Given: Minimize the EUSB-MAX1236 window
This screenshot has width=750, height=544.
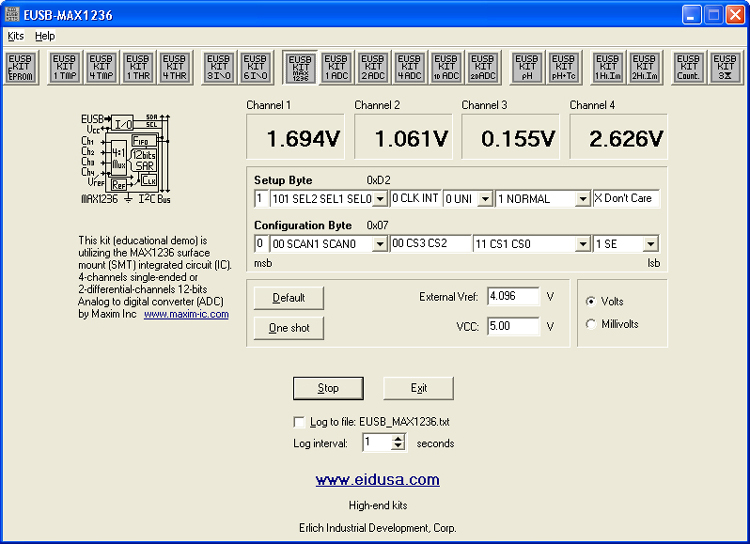Looking at the screenshot, I should pyautogui.click(x=691, y=14).
